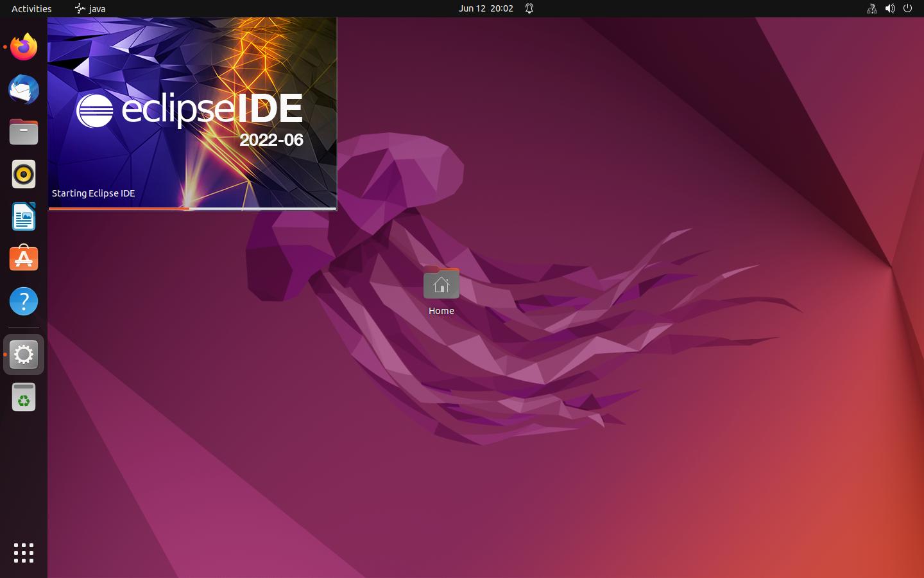Show Applications grid
The height and width of the screenshot is (578, 924).
pos(24,553)
